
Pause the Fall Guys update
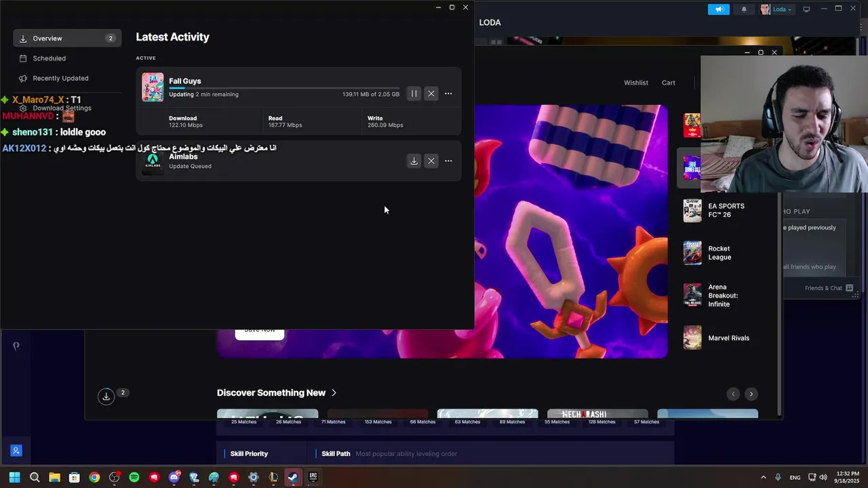(x=414, y=94)
